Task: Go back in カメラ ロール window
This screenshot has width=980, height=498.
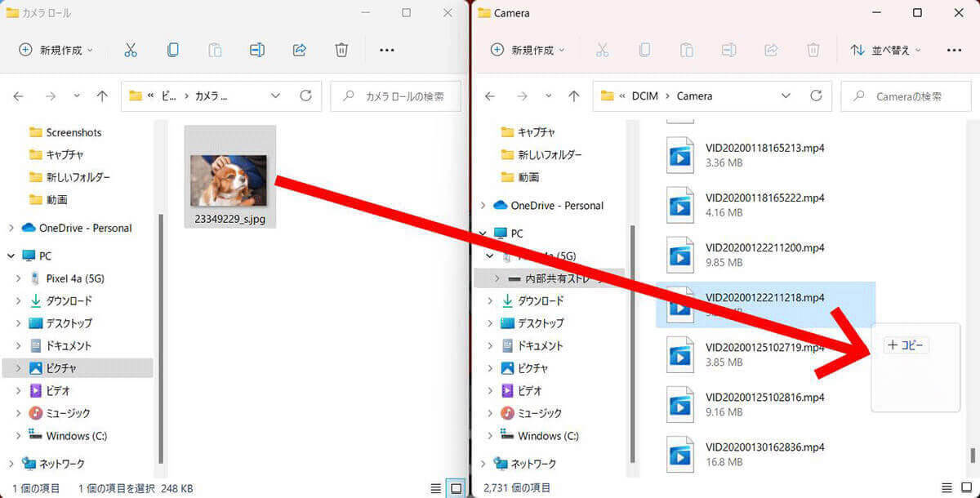Action: [x=18, y=96]
